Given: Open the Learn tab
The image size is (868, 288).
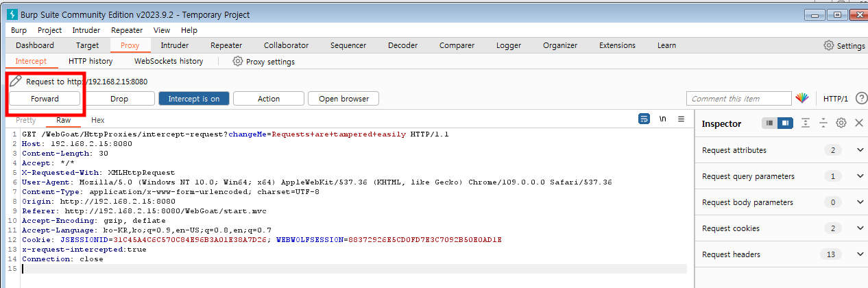Looking at the screenshot, I should (x=666, y=45).
